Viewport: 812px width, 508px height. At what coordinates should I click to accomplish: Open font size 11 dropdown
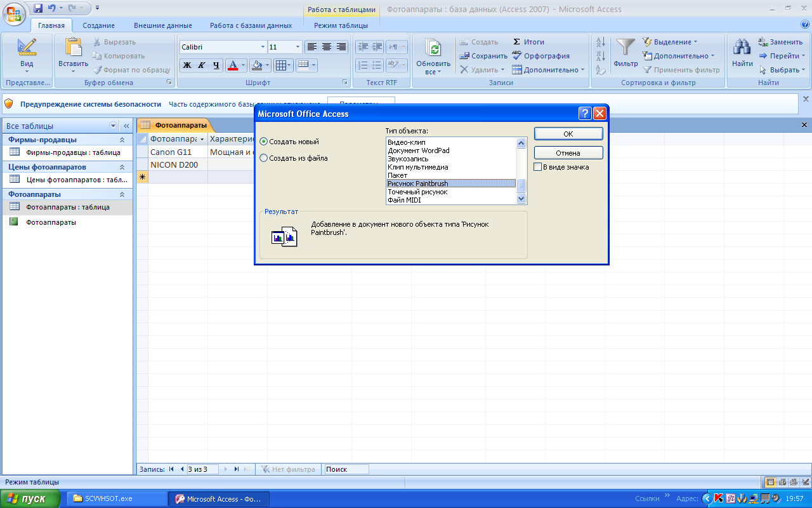(x=298, y=47)
